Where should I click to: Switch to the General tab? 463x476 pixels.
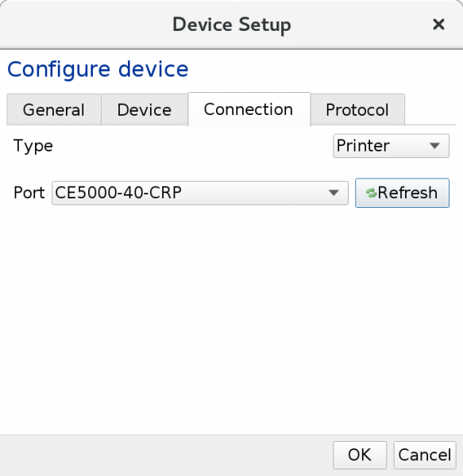(54, 109)
